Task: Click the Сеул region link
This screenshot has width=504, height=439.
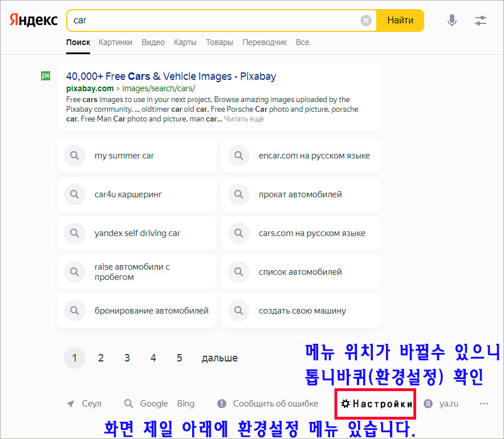Action: click(92, 404)
